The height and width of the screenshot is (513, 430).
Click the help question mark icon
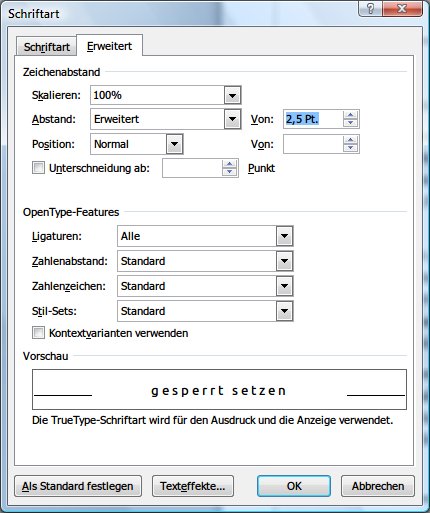(x=370, y=8)
